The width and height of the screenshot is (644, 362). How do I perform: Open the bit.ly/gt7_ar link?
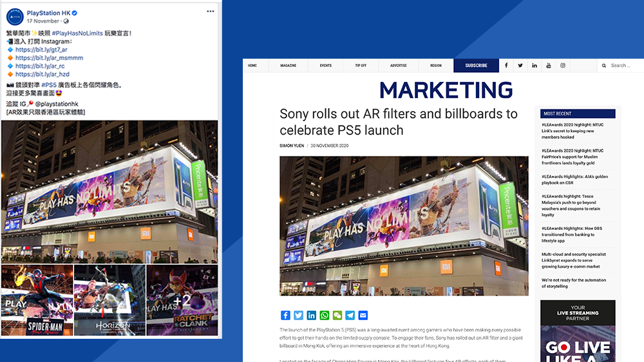(41, 50)
